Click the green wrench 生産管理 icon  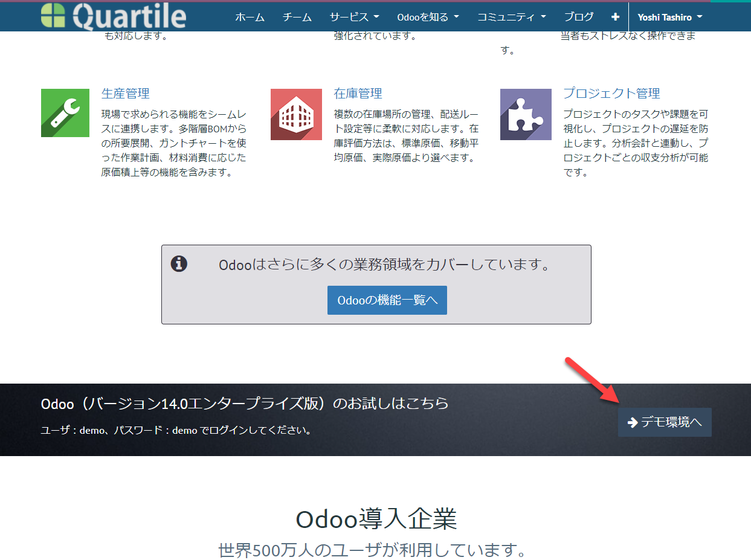[65, 113]
